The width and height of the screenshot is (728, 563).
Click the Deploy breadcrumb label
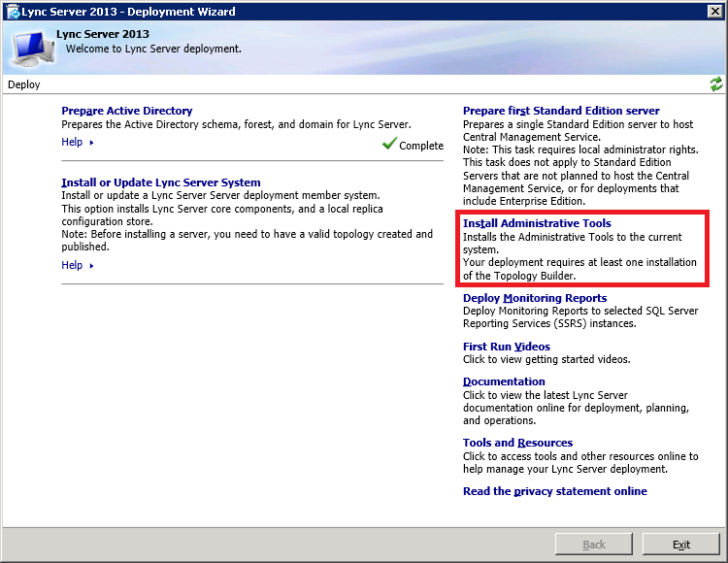click(x=24, y=84)
